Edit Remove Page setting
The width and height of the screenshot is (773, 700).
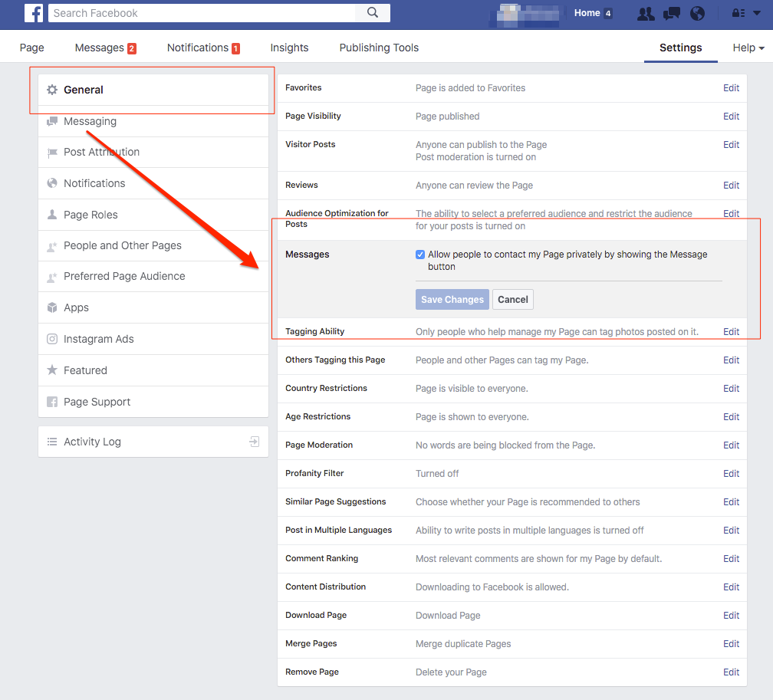[731, 672]
